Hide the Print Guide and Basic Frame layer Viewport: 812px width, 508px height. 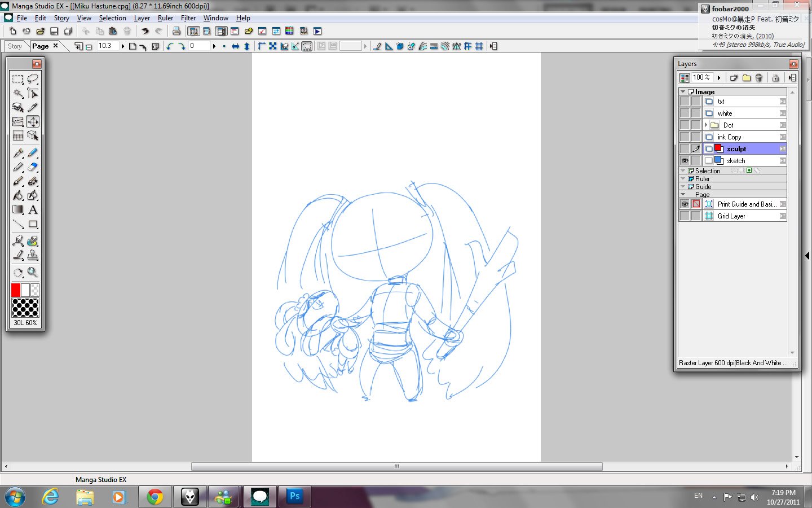click(685, 204)
